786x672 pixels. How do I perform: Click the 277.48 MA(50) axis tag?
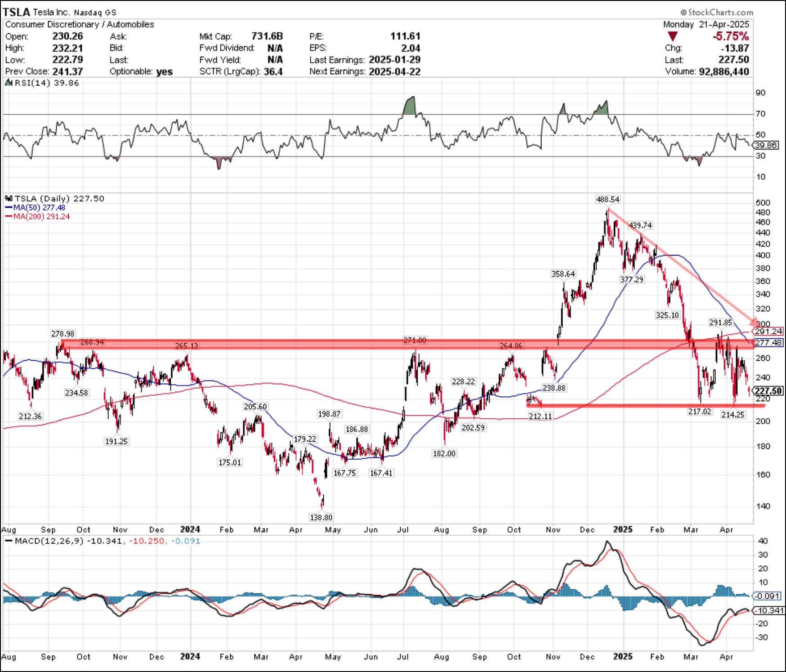tap(768, 343)
